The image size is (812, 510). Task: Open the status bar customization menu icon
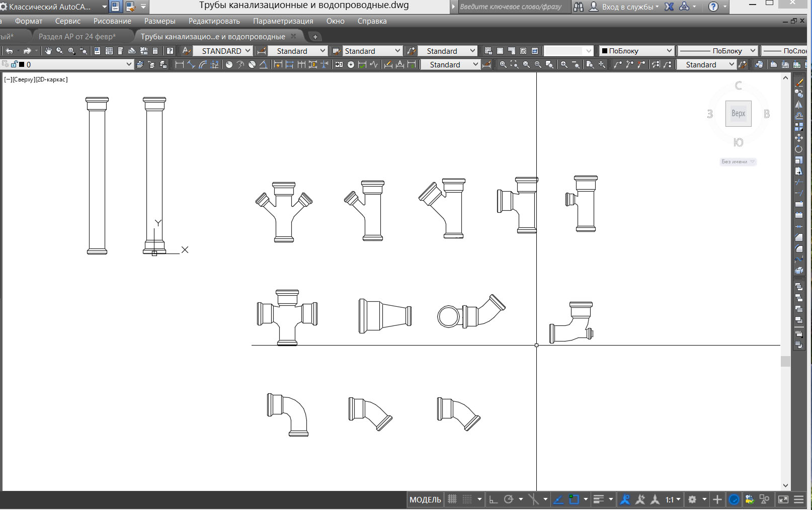(799, 499)
